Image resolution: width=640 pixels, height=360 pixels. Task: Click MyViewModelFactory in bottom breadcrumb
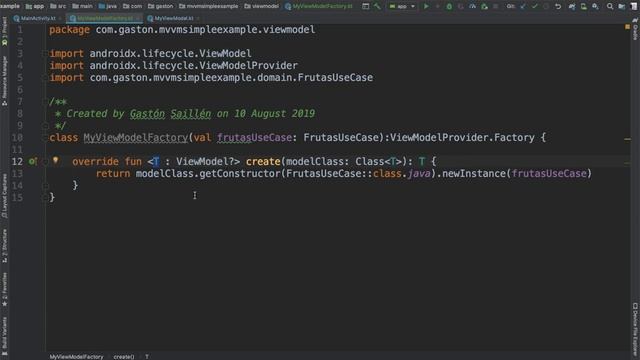click(x=76, y=357)
